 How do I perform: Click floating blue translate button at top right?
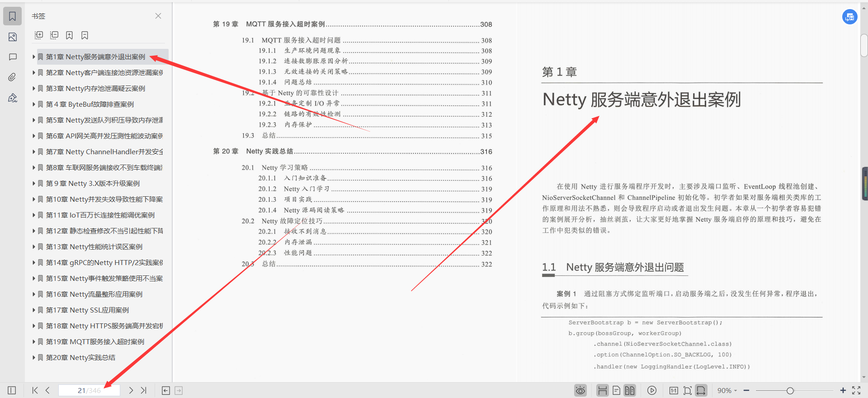pos(850,17)
